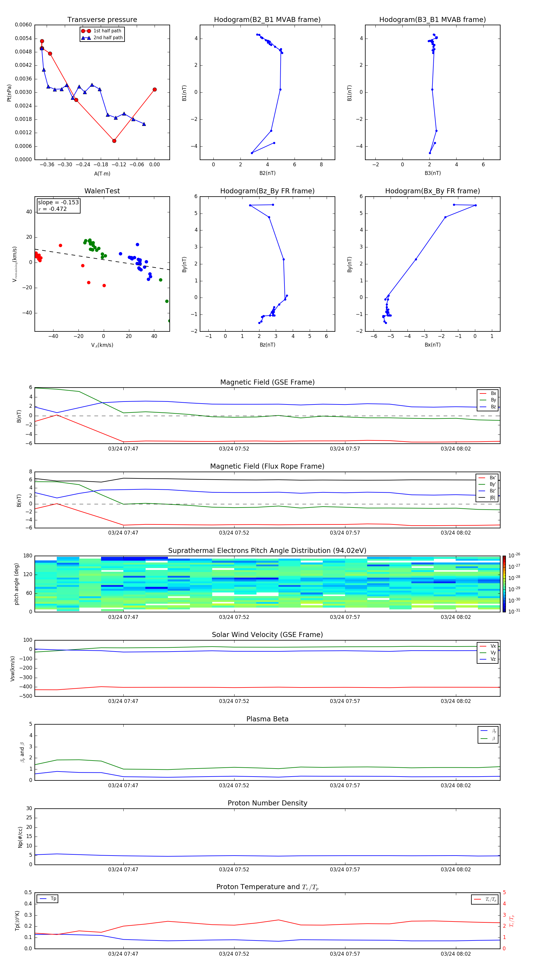The height and width of the screenshot is (980, 535).
Task: Click the 'Proton Temperature and Te/Tp' title
Action: pos(267,887)
